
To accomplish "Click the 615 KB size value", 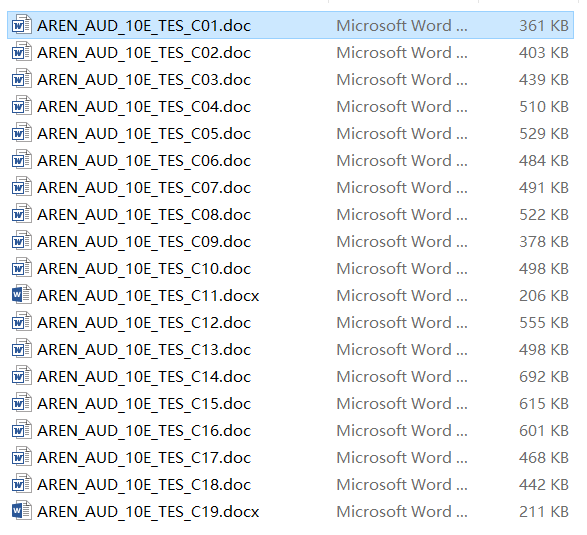I will coord(544,404).
